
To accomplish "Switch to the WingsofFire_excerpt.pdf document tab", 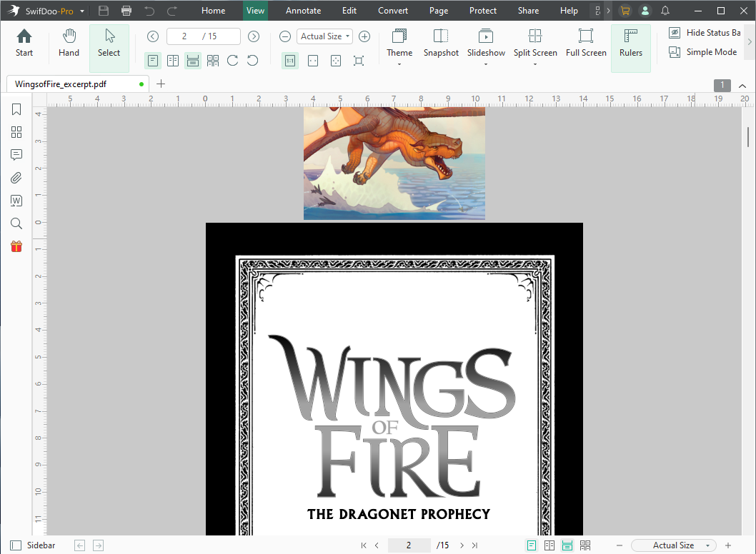I will pos(77,84).
